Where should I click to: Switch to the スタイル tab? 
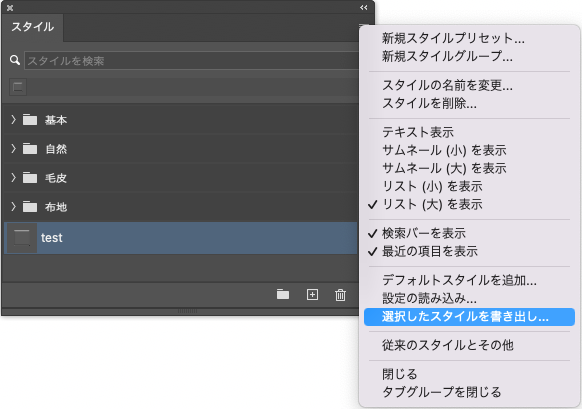pyautogui.click(x=33, y=27)
